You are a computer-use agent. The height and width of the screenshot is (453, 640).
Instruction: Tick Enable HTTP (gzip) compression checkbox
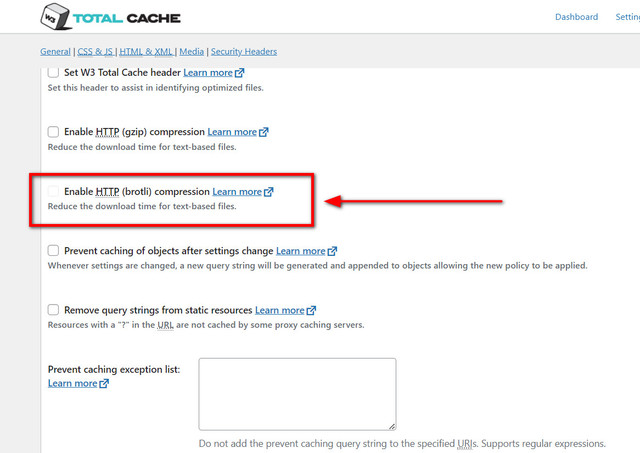point(53,132)
